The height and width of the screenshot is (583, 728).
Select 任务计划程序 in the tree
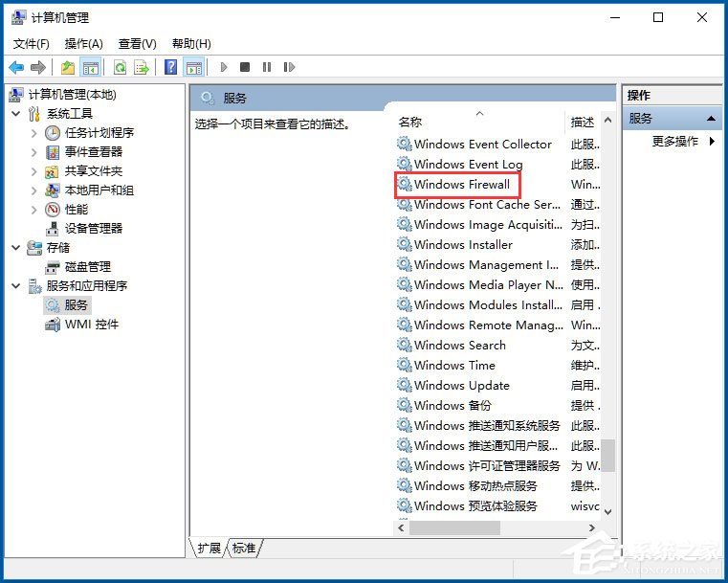click(x=99, y=133)
